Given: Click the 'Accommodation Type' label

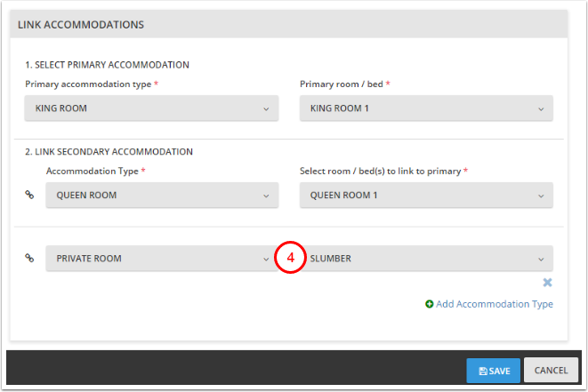Looking at the screenshot, I should point(93,172).
